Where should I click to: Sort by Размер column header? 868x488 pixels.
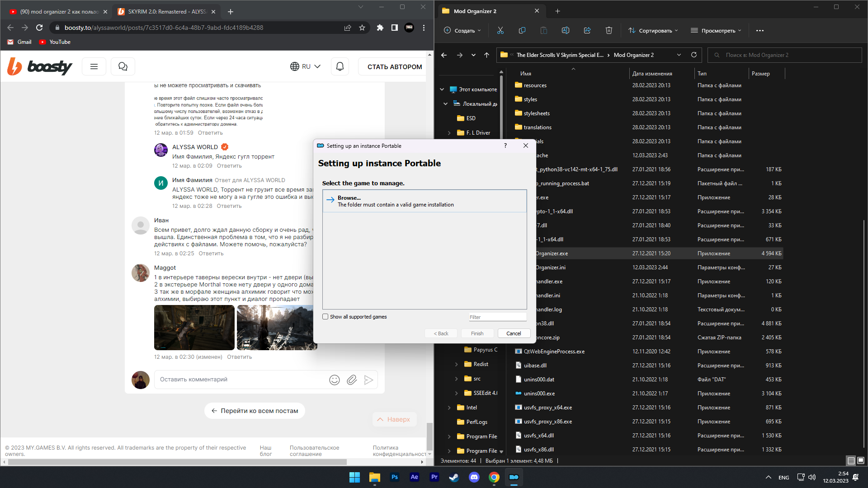[761, 73]
